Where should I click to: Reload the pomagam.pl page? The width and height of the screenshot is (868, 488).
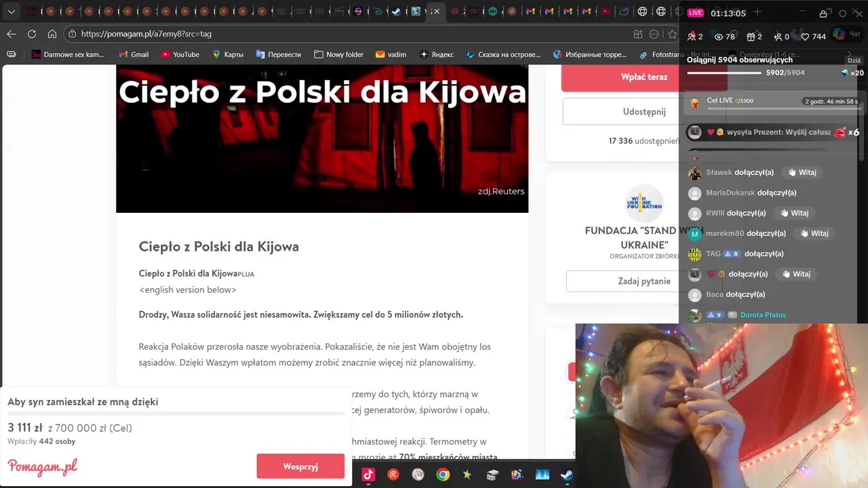pos(32,34)
